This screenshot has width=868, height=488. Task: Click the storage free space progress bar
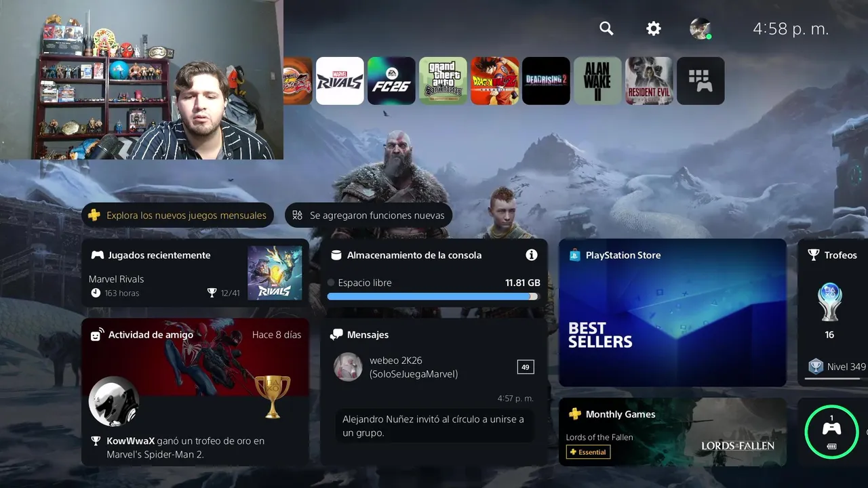pos(433,296)
